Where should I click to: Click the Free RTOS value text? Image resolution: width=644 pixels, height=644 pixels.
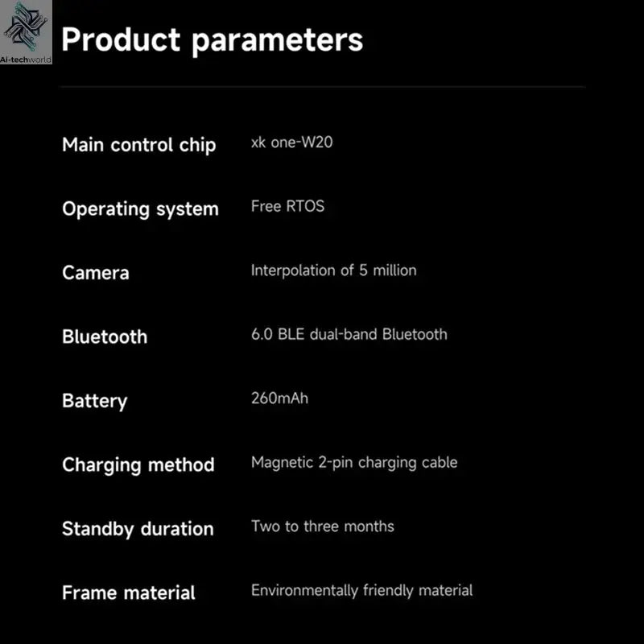tap(287, 206)
